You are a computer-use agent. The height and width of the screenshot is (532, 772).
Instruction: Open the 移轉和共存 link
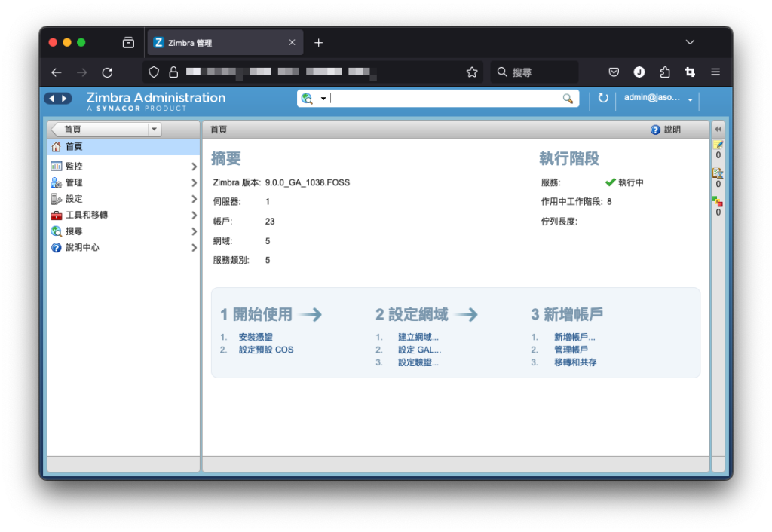[x=575, y=362]
